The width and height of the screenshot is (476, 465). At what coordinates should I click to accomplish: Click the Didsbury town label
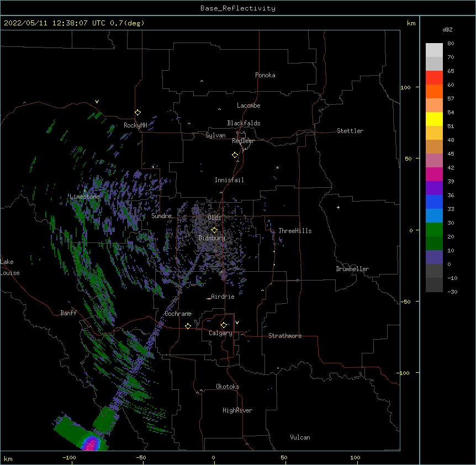[212, 238]
